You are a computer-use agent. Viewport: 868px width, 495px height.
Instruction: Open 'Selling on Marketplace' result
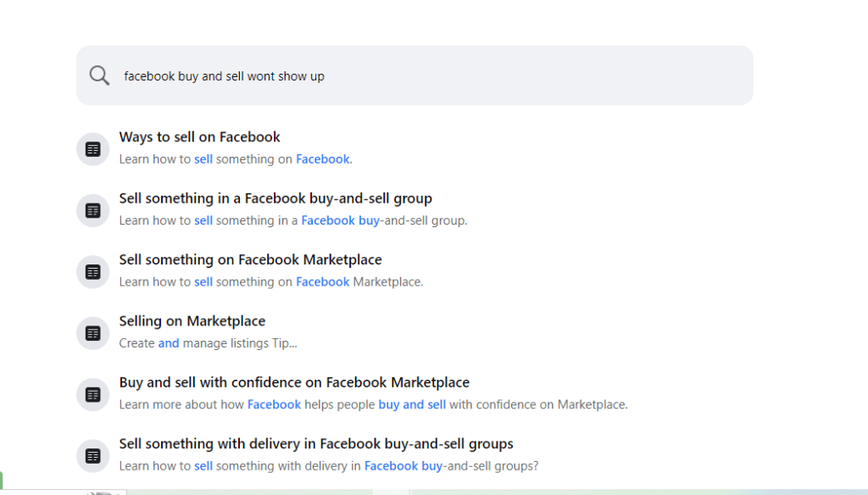(x=192, y=321)
